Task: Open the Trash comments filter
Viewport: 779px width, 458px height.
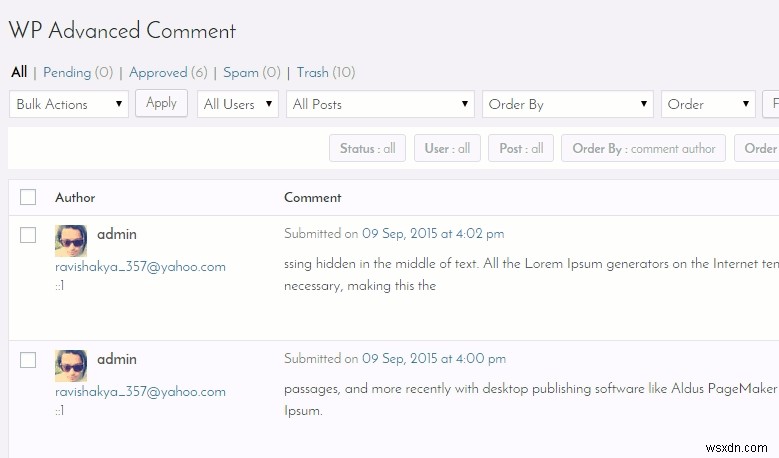Action: pos(312,73)
